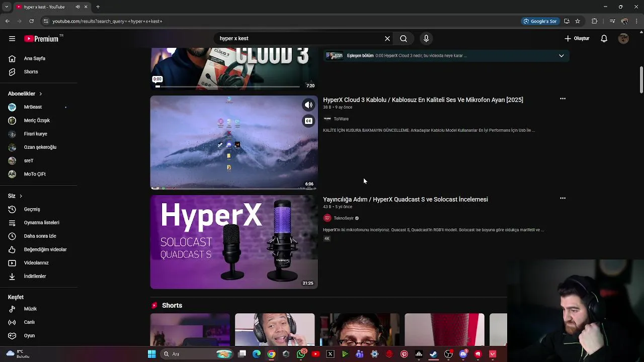Clear the search box with the X
This screenshot has height=362, width=644.
[x=387, y=38]
